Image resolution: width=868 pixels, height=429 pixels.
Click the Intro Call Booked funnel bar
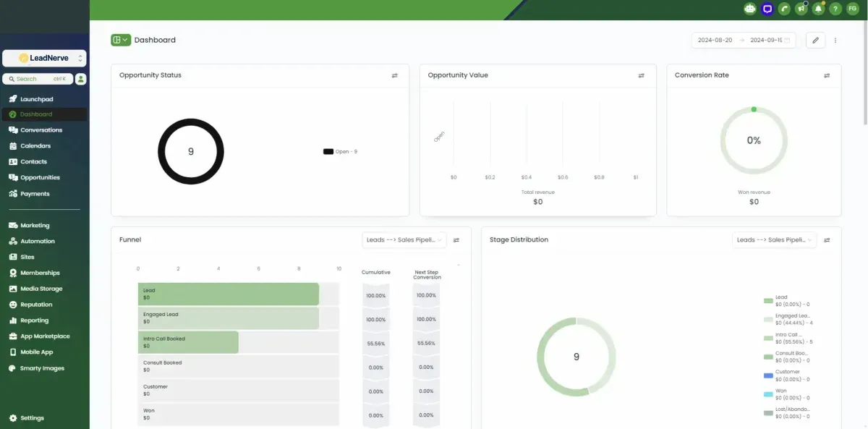pos(188,342)
